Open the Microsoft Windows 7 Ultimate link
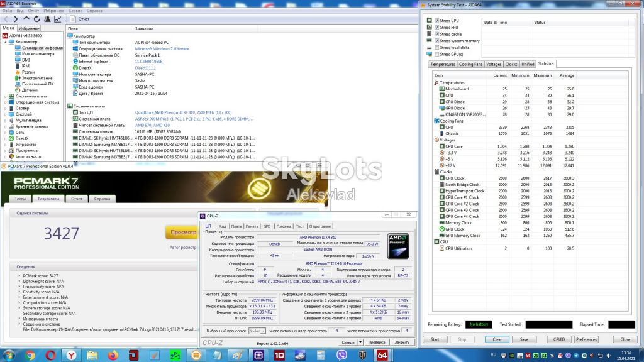644x362 pixels. [162, 49]
